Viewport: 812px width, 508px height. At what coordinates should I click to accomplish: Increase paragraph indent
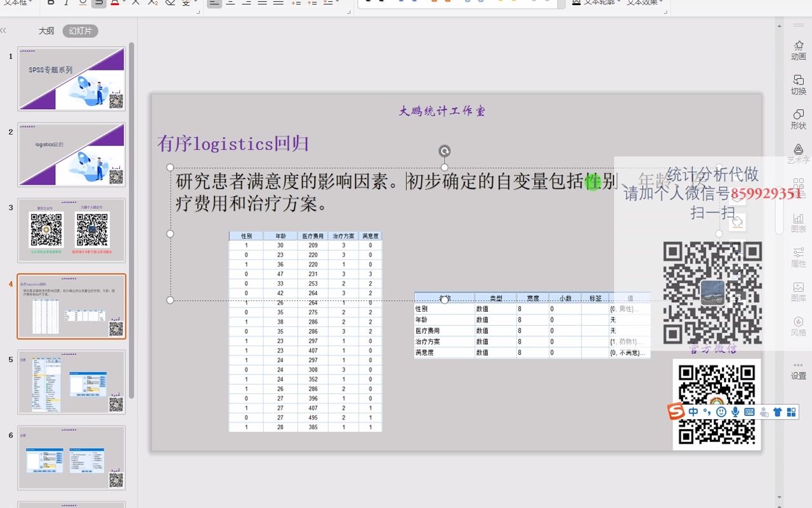click(x=311, y=3)
